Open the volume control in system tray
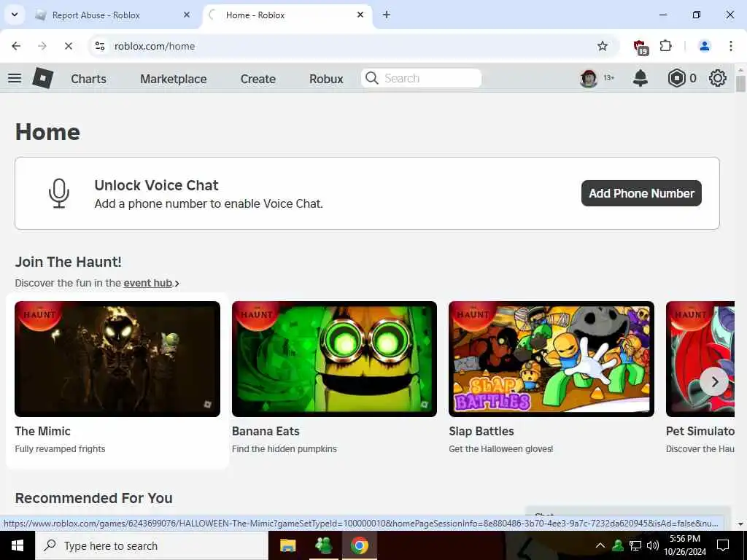Image resolution: width=747 pixels, height=560 pixels. 653,545
